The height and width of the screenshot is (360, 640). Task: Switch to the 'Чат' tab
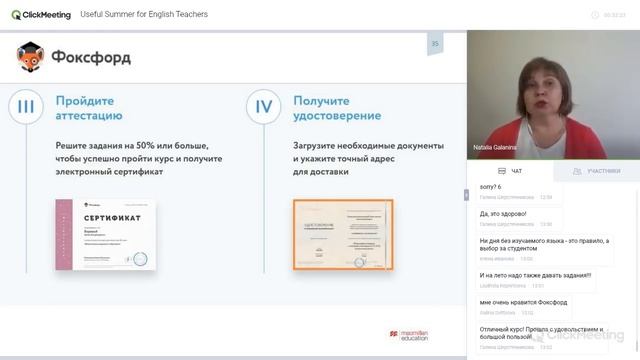(510, 171)
